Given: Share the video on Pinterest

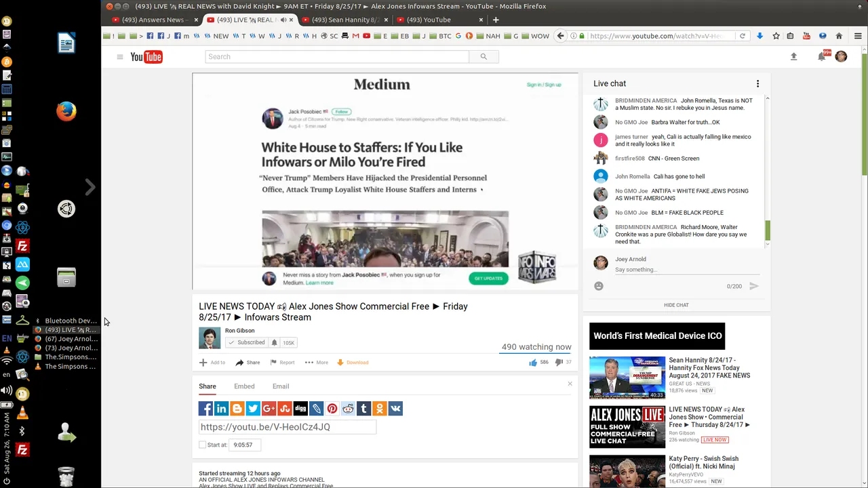Looking at the screenshot, I should pos(332,408).
